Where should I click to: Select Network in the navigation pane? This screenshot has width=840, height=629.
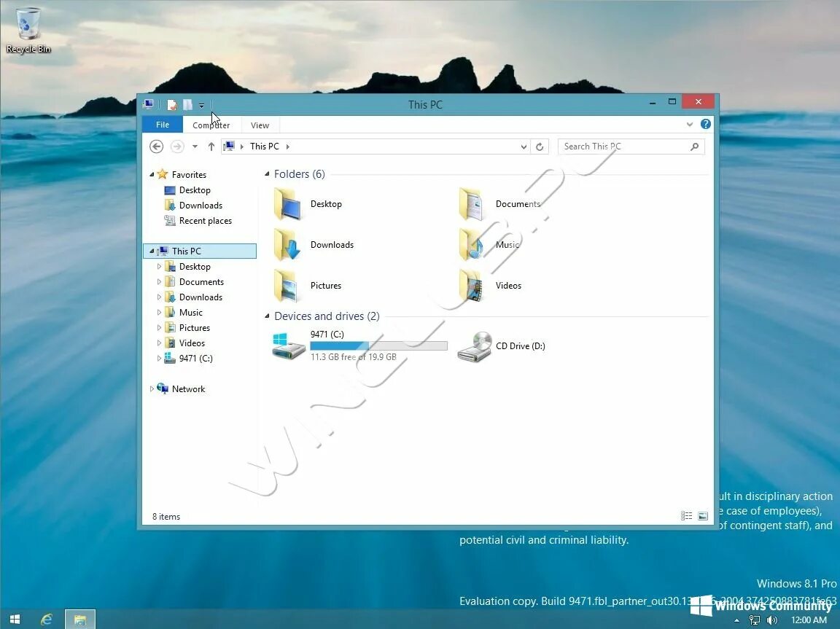(188, 389)
